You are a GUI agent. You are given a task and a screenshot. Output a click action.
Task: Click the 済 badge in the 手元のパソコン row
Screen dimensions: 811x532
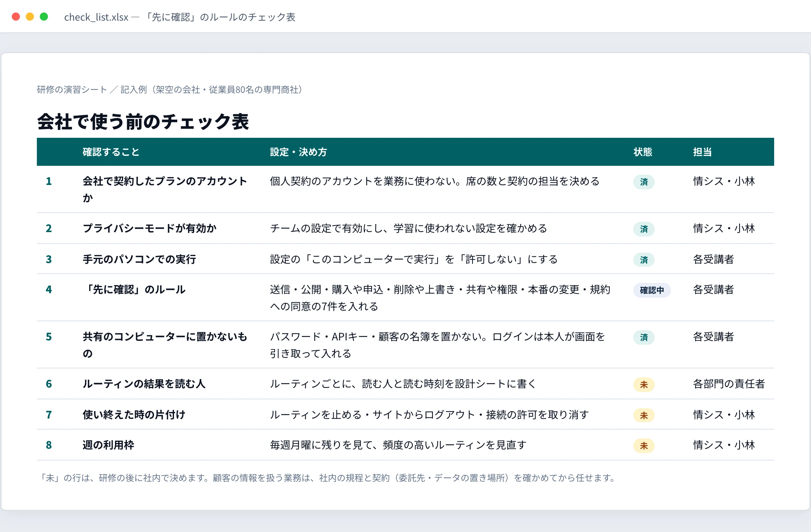[x=644, y=260]
